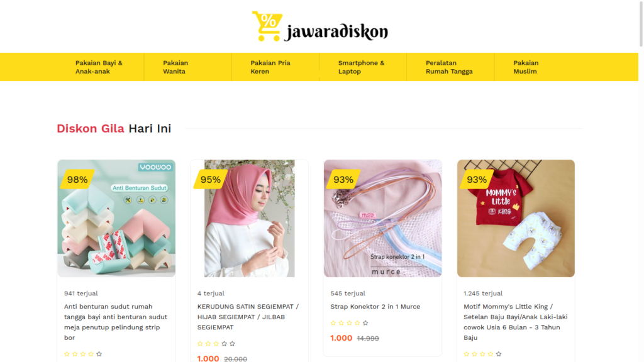Go to Smartphone & Laptop category
644x362 pixels.
tap(362, 67)
